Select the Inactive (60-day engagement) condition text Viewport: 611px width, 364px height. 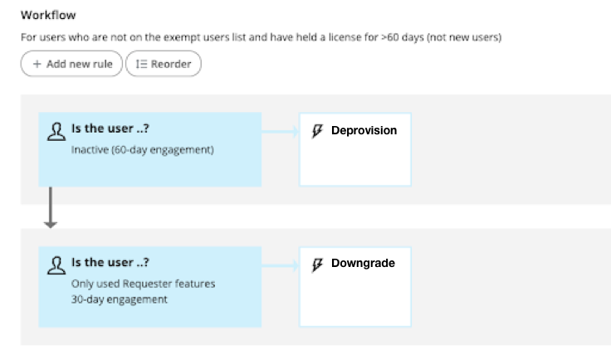click(x=143, y=150)
